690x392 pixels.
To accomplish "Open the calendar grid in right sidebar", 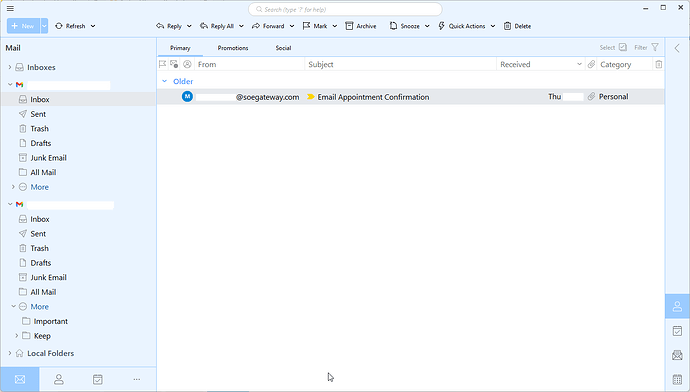I will click(677, 379).
